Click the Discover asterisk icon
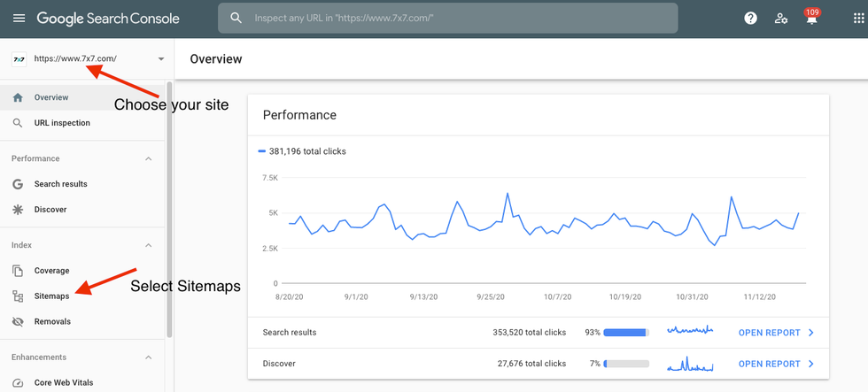 [x=18, y=210]
